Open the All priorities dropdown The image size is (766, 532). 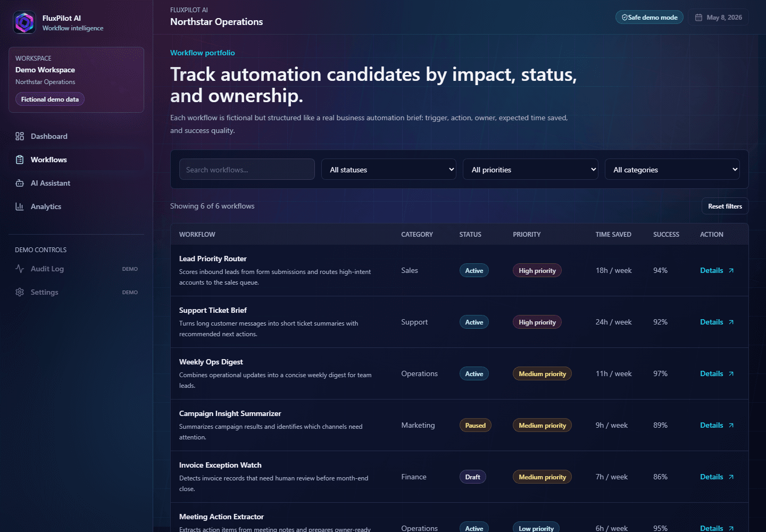[530, 169]
